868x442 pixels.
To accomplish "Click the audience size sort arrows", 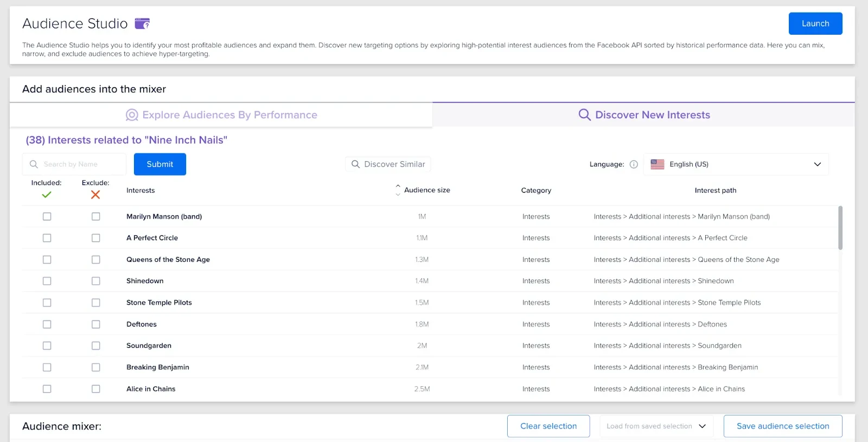I will (x=398, y=190).
